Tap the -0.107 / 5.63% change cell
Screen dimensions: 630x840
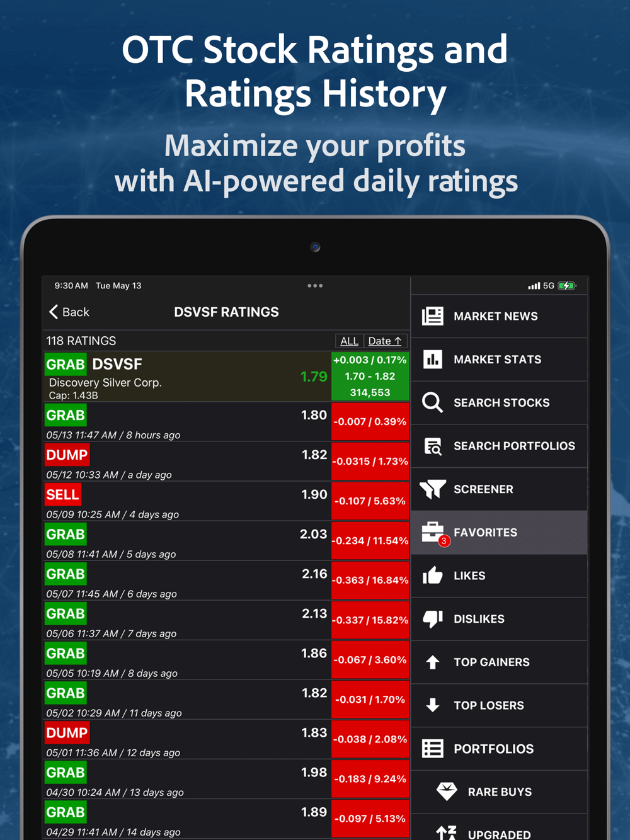[x=370, y=501]
